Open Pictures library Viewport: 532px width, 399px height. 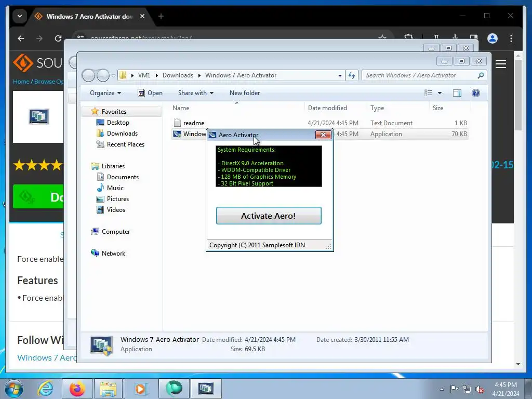(x=118, y=199)
